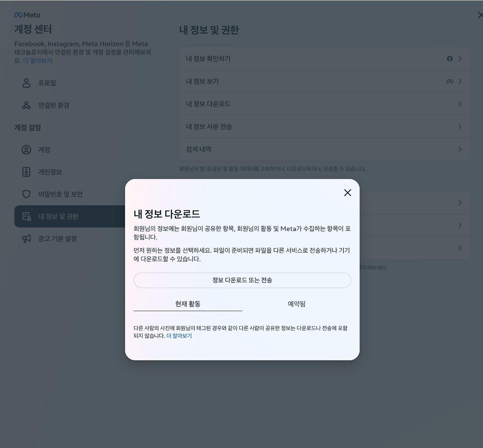Select the 프로필 person icon in sidebar
Screen dimensions: 483x448
click(26, 83)
